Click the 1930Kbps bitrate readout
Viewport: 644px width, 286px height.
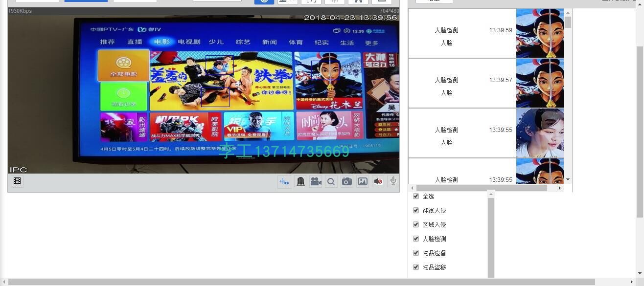pyautogui.click(x=20, y=11)
